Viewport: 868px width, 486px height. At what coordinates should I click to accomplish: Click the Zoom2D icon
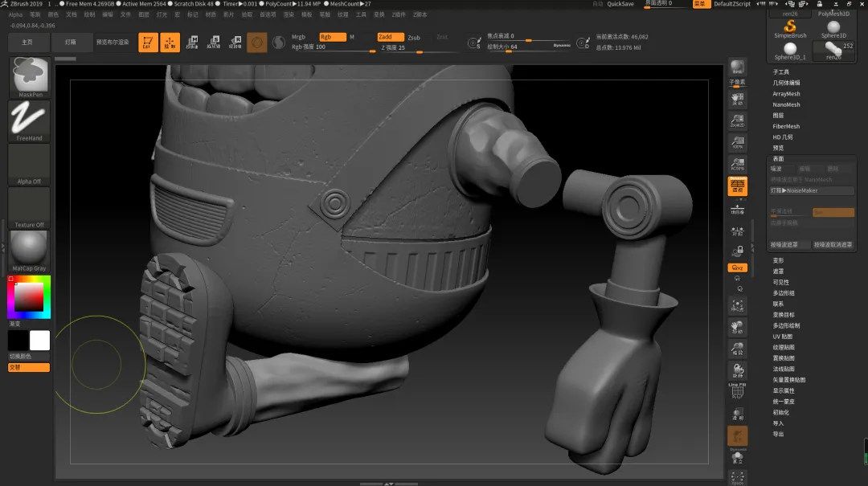click(x=737, y=121)
